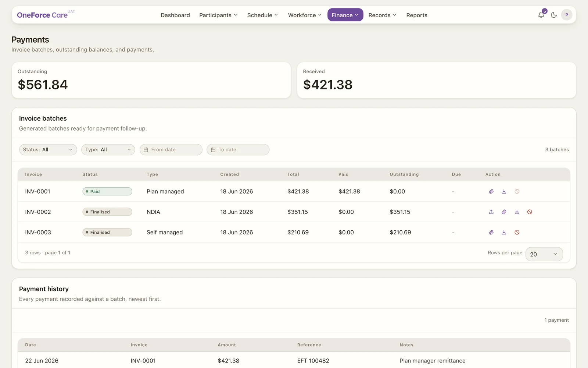Expand the Workforce menu

(x=305, y=15)
